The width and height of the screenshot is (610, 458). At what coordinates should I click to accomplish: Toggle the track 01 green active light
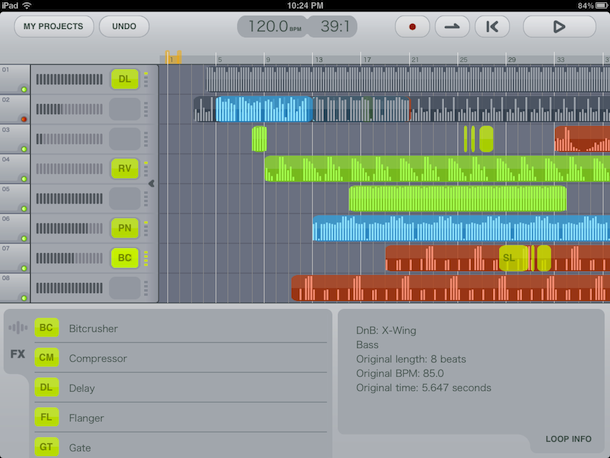[x=22, y=88]
